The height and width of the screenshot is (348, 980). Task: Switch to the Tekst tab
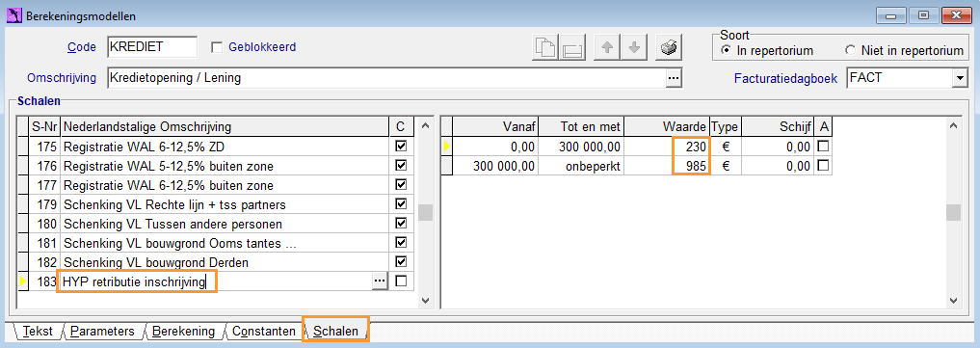(x=37, y=332)
